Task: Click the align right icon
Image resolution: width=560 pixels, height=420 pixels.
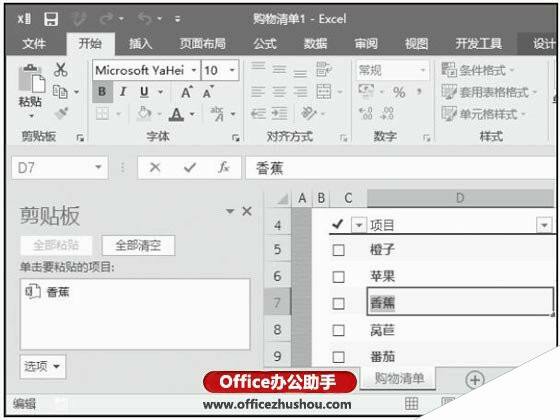Action: tap(300, 92)
